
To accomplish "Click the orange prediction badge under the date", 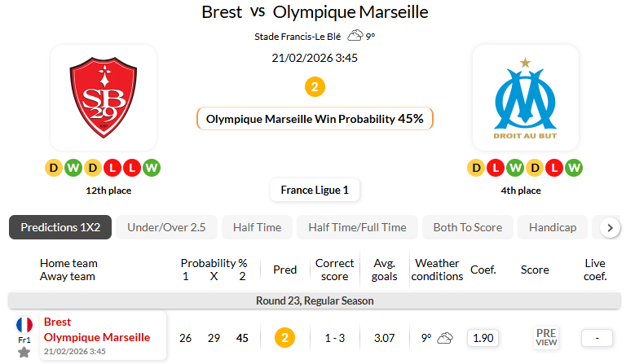I will 315,86.
